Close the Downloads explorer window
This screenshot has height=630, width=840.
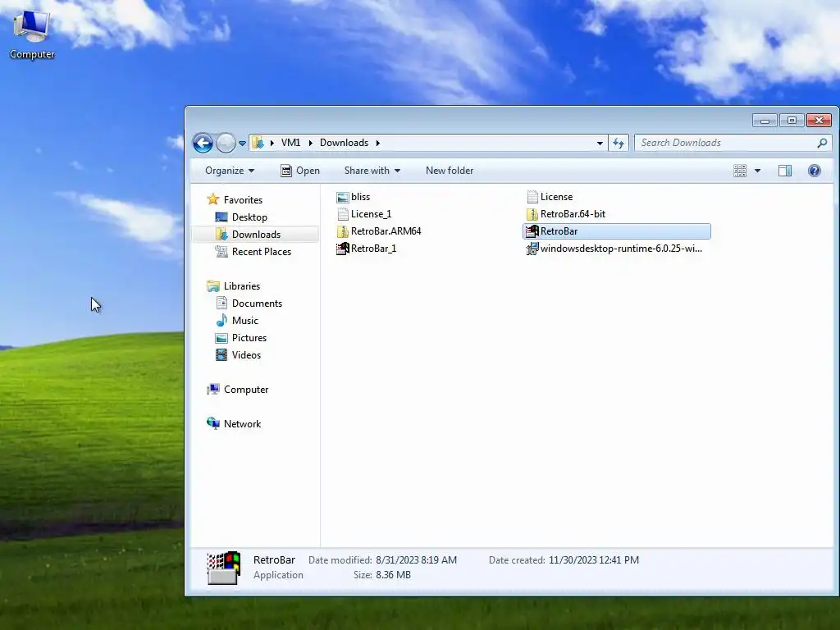point(819,121)
